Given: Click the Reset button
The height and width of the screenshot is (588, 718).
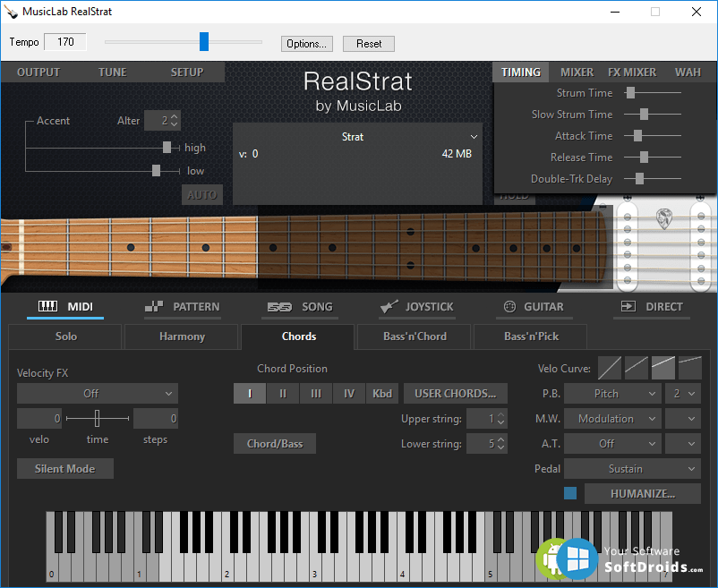Looking at the screenshot, I should pos(369,44).
